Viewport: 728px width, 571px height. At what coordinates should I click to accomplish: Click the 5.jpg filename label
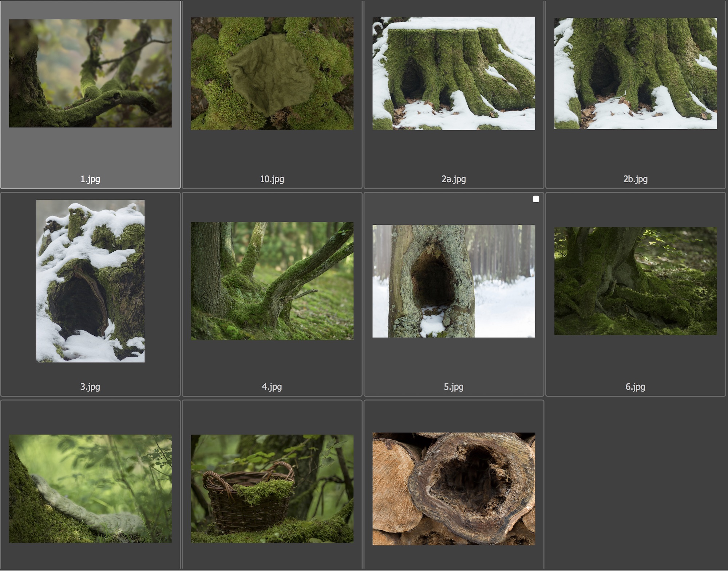pos(454,387)
